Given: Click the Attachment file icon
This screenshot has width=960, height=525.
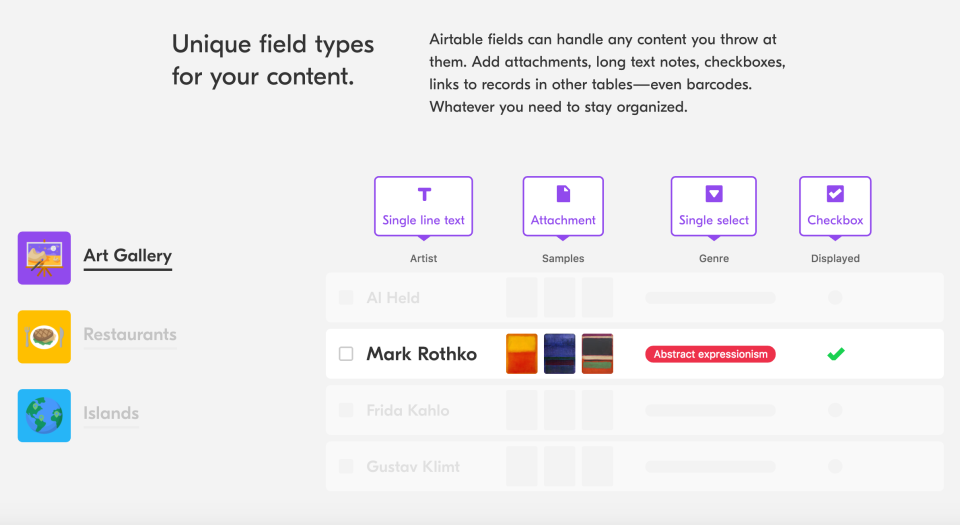Looking at the screenshot, I should [x=563, y=194].
